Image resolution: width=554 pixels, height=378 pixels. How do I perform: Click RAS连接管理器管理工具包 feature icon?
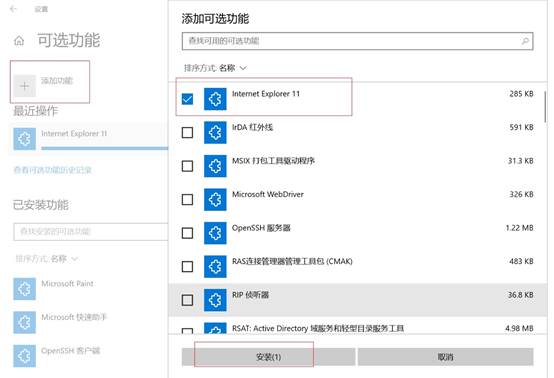[x=215, y=266]
